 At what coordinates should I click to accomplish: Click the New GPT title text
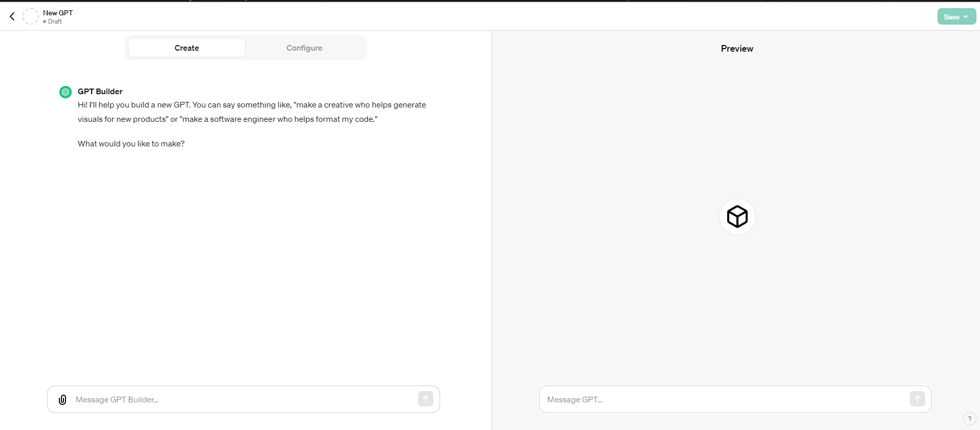pos(58,13)
